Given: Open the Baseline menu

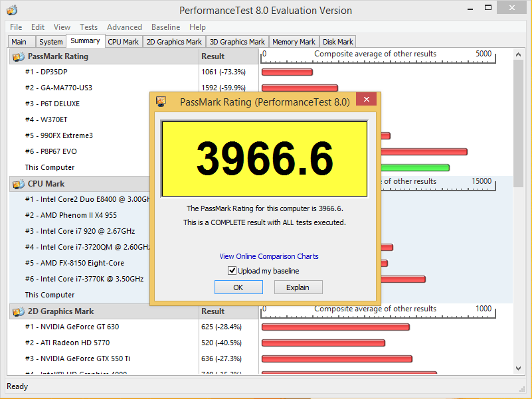Looking at the screenshot, I should pyautogui.click(x=165, y=27).
